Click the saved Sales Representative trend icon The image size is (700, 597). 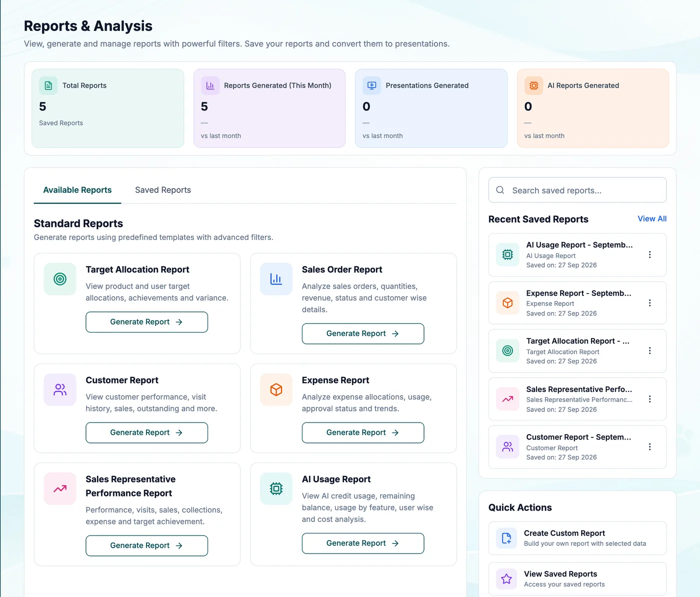507,399
